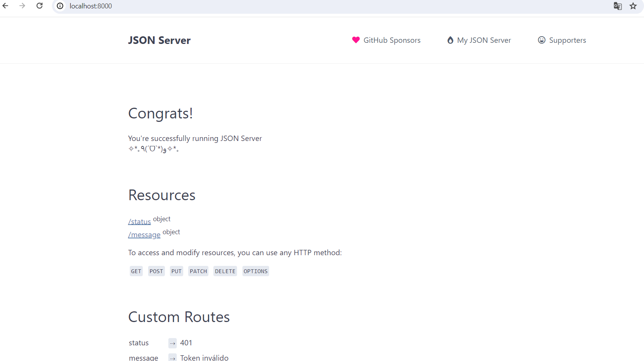This screenshot has height=361, width=644.
Task: Click the kaomoji emoticon line
Action: tap(153, 149)
